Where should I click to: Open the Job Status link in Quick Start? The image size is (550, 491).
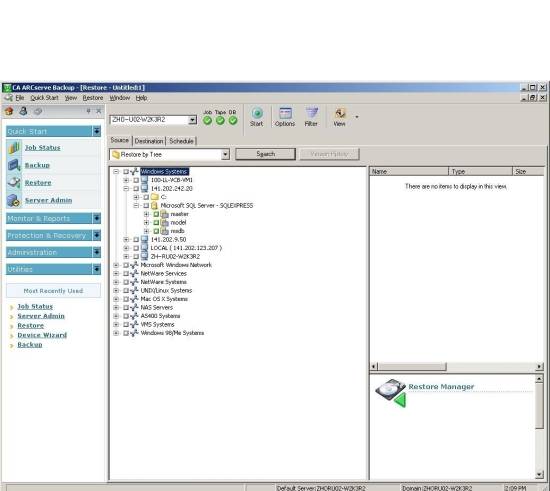(42, 148)
